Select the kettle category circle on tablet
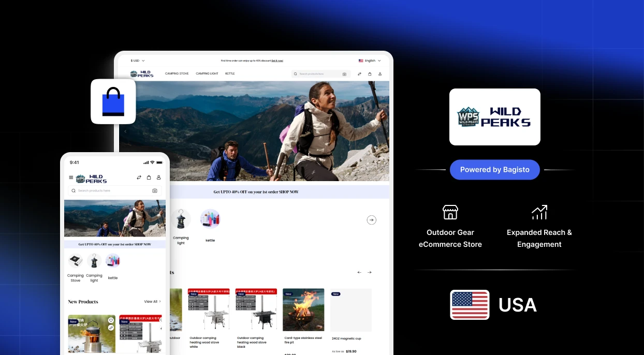The width and height of the screenshot is (644, 355). 210,219
